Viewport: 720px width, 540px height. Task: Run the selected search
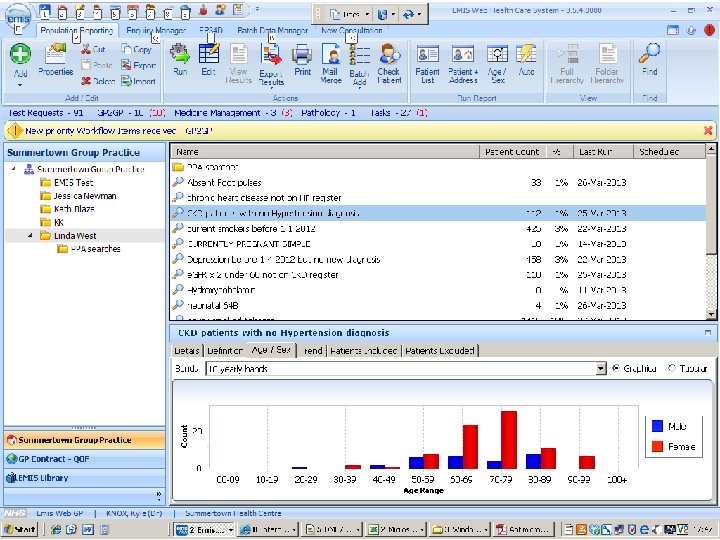tap(180, 60)
